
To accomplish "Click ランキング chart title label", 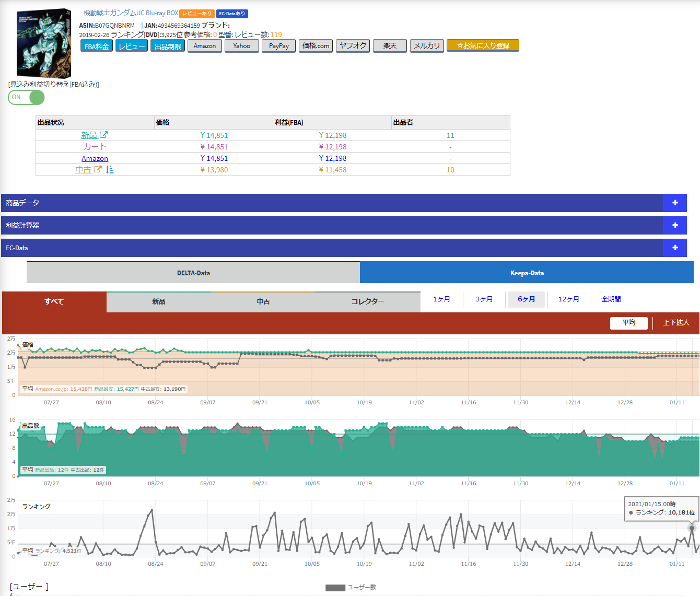I will [x=36, y=507].
